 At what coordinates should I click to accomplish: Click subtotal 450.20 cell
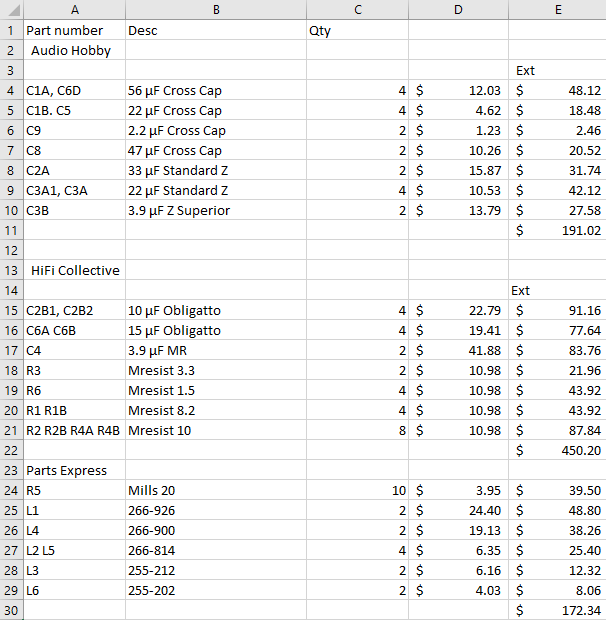tap(557, 450)
